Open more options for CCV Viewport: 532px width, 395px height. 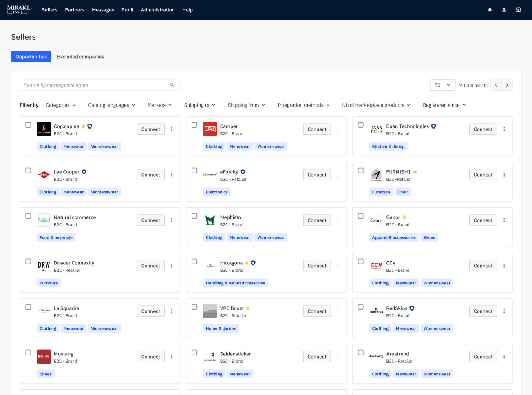point(504,266)
